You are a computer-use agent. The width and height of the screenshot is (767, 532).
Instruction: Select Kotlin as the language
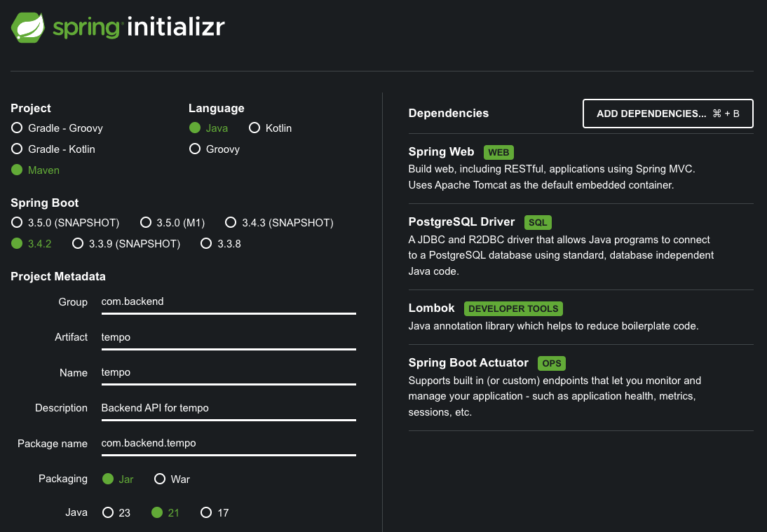click(270, 128)
